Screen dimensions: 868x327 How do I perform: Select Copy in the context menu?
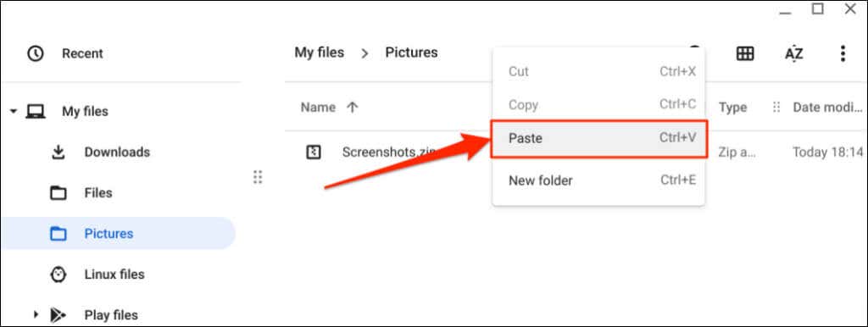coord(599,104)
